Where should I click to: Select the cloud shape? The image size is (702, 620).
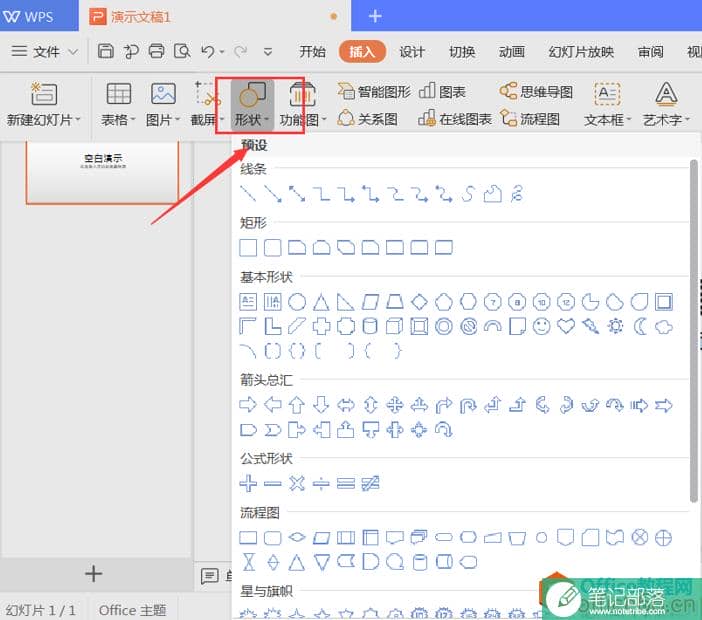click(663, 326)
